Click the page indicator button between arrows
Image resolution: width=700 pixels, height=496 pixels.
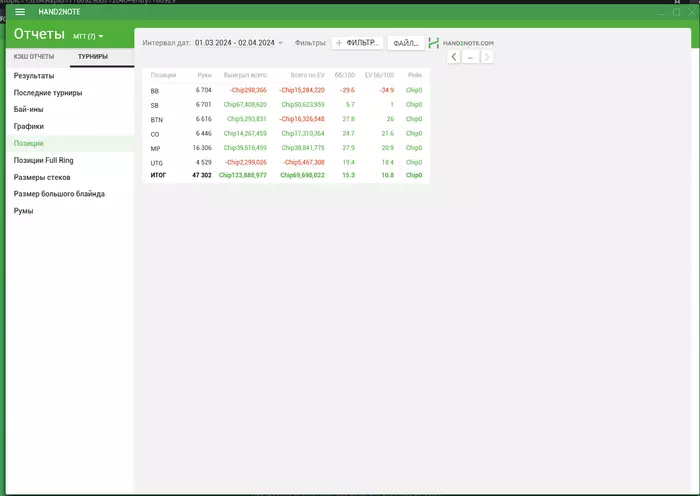coord(470,57)
